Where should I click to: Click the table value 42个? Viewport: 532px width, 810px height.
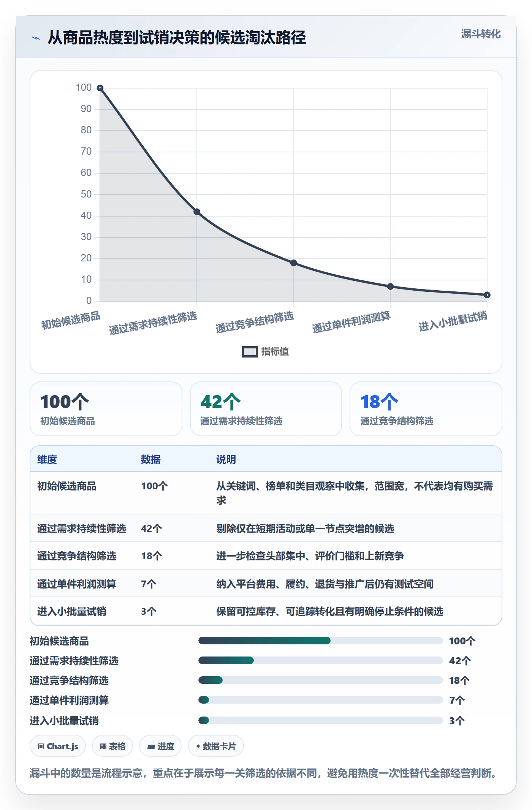pos(152,528)
